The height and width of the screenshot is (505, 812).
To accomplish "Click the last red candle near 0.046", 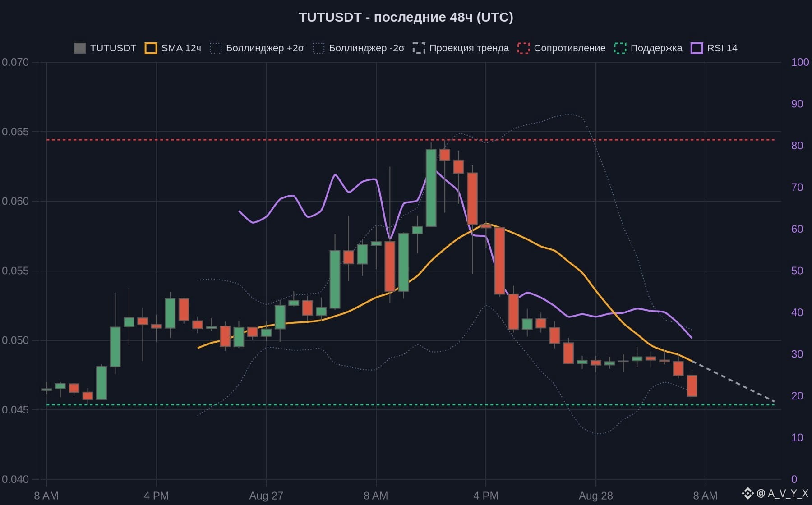I will point(692,386).
